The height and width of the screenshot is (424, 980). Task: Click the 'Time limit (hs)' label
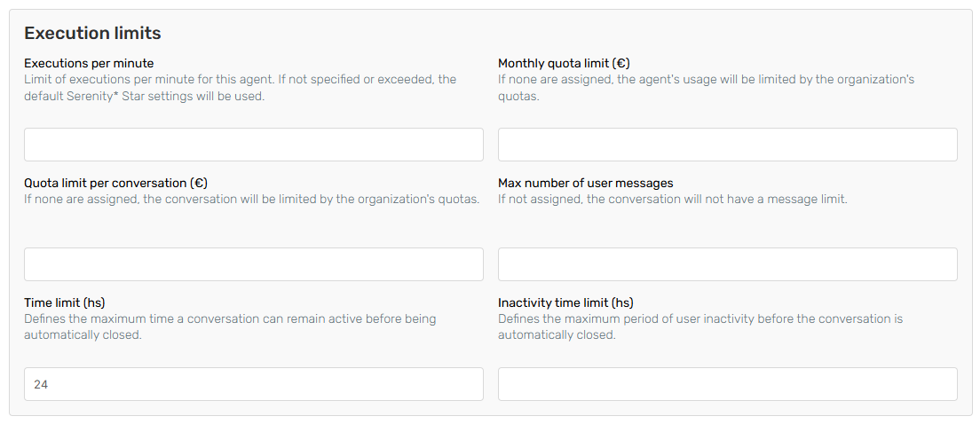[x=65, y=303]
